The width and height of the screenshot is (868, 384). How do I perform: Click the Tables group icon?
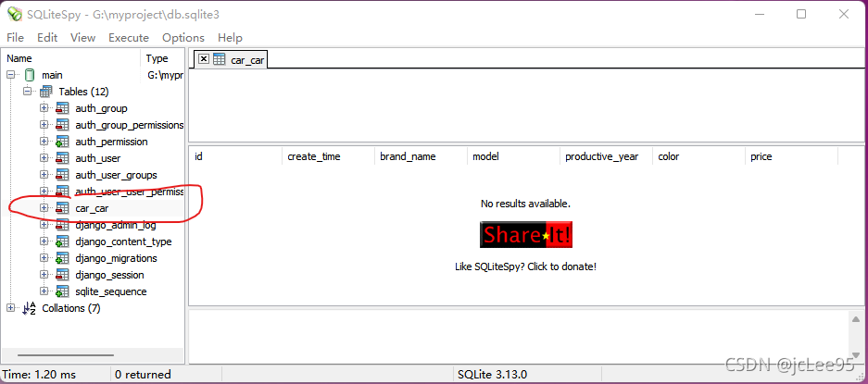pos(46,92)
